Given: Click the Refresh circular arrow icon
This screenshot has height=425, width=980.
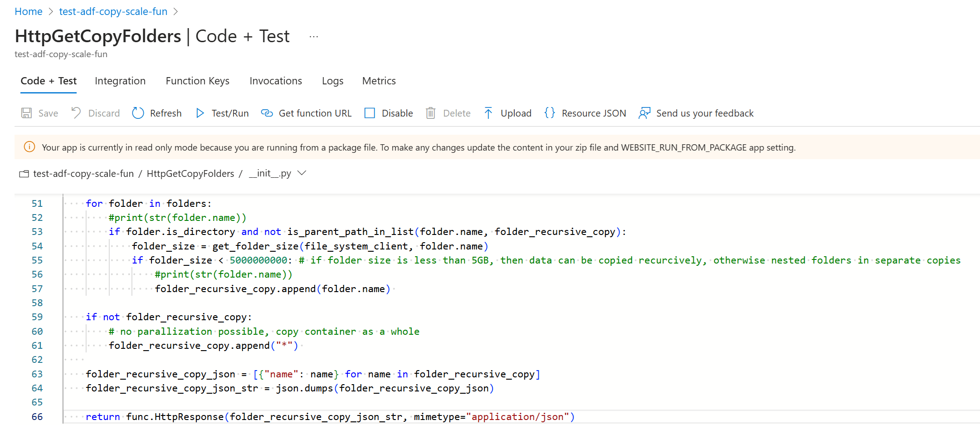Looking at the screenshot, I should [x=138, y=113].
